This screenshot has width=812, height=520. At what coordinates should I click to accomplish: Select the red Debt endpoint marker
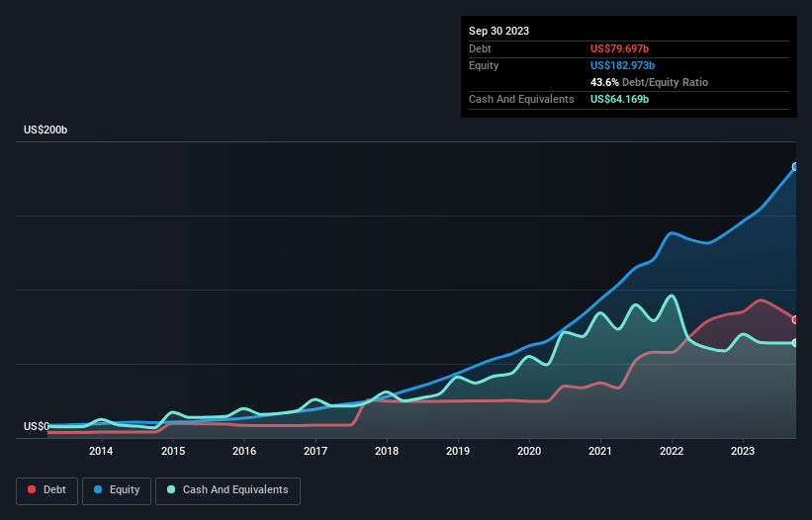(x=795, y=319)
